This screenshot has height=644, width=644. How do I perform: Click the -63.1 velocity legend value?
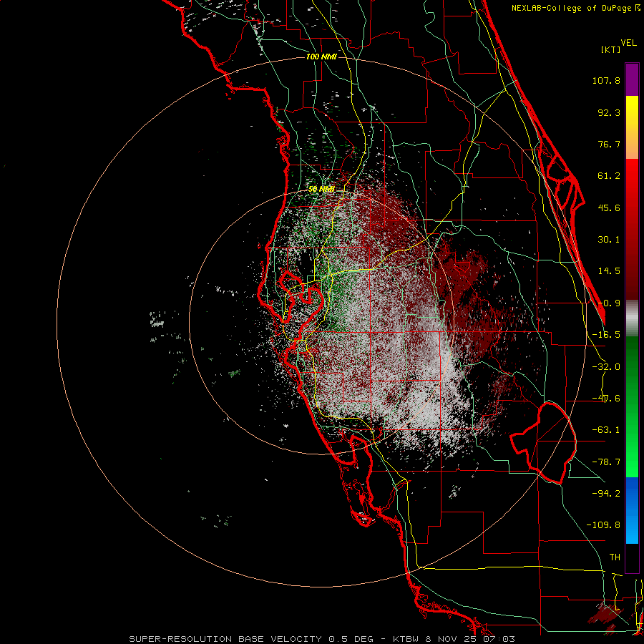point(606,430)
